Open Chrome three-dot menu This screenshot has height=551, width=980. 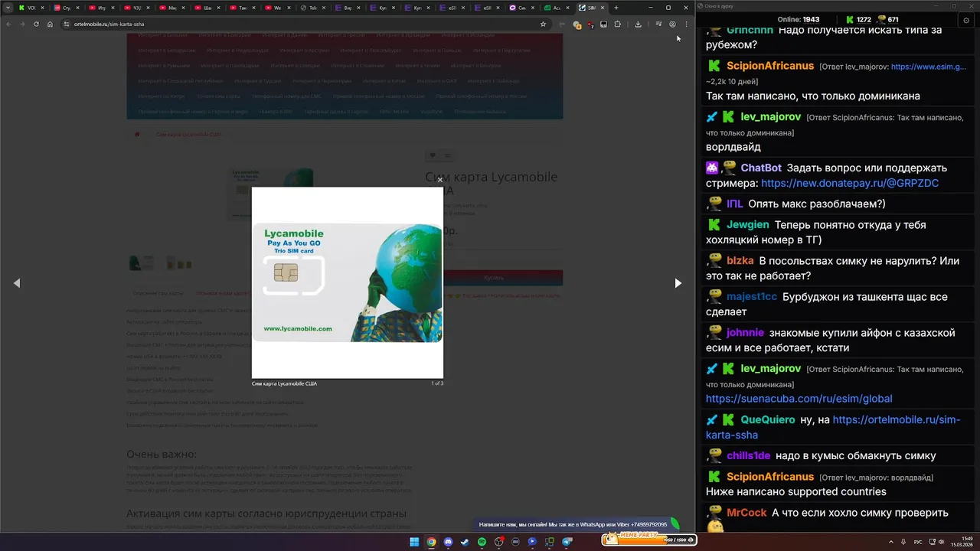click(x=687, y=24)
